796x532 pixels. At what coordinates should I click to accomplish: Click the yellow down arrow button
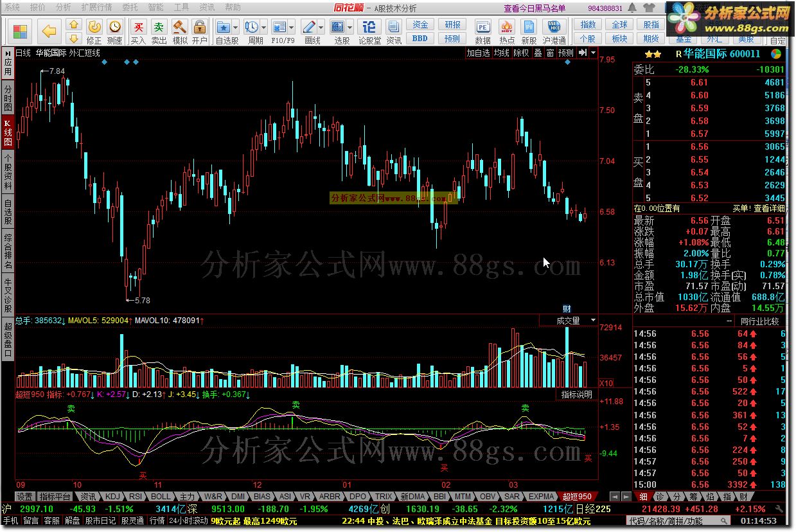75,37
